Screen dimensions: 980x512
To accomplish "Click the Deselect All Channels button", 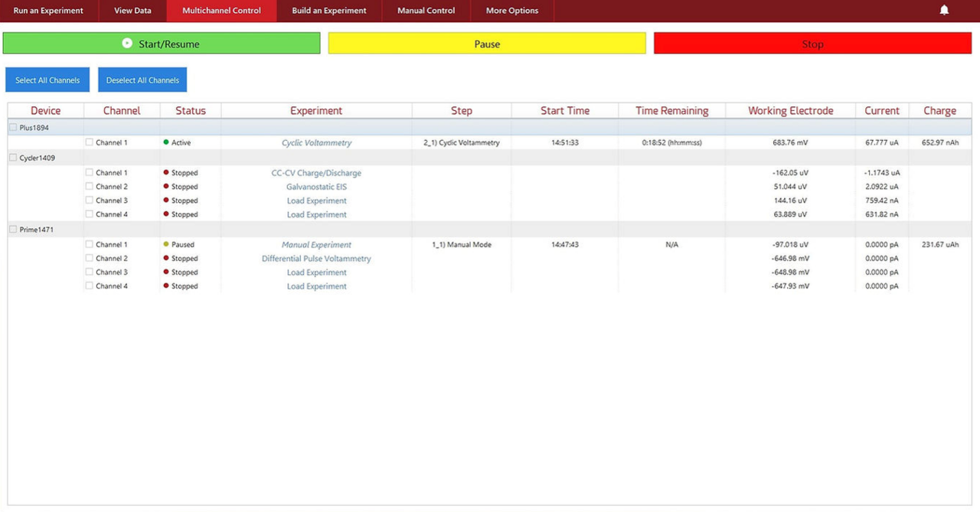I will [142, 80].
